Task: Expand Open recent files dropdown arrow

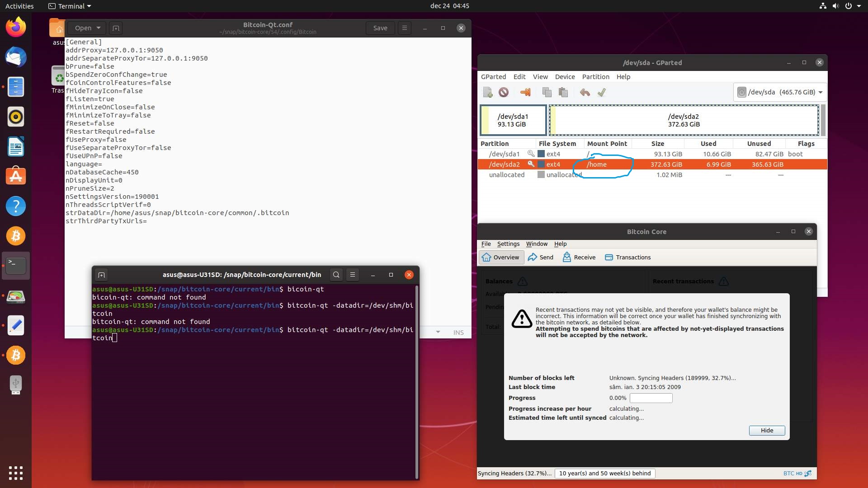Action: [99, 28]
